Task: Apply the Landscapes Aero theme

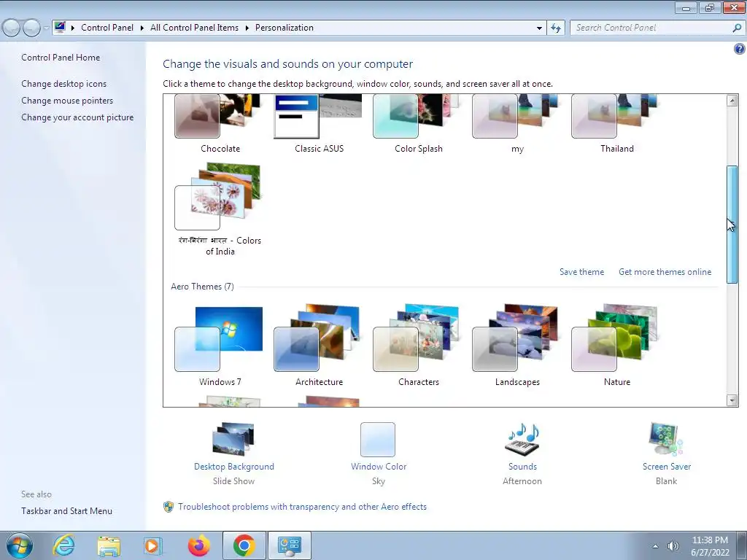Action: tap(517, 346)
